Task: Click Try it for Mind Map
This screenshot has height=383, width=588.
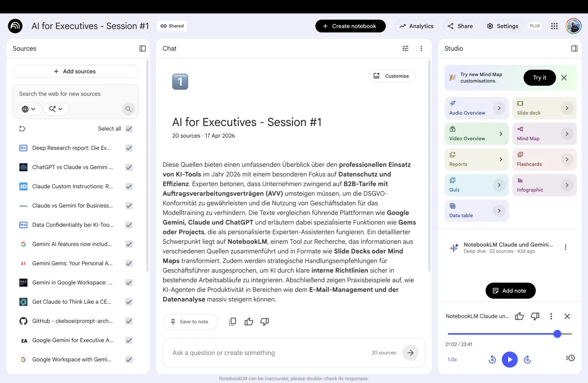Action: point(539,77)
